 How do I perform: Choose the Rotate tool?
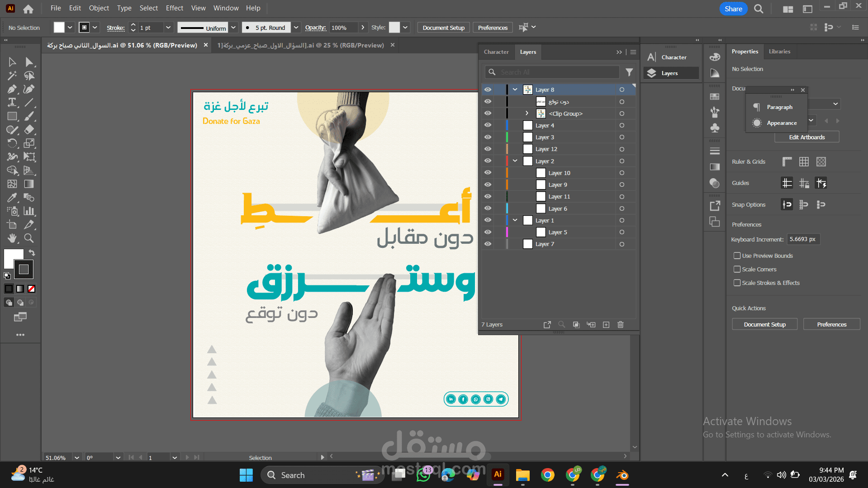[x=12, y=143]
